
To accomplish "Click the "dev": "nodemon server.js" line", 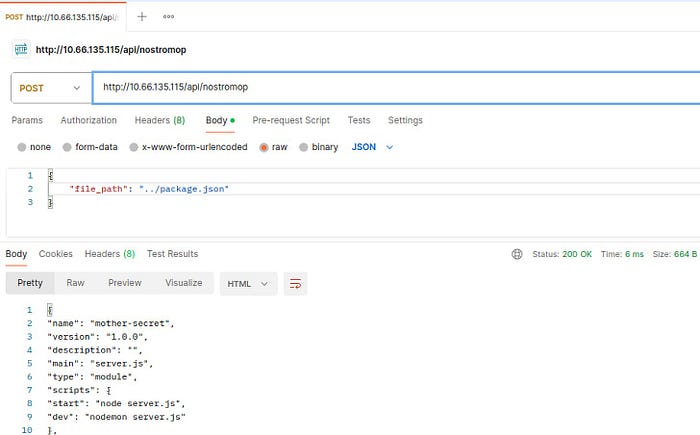I will point(116,417).
